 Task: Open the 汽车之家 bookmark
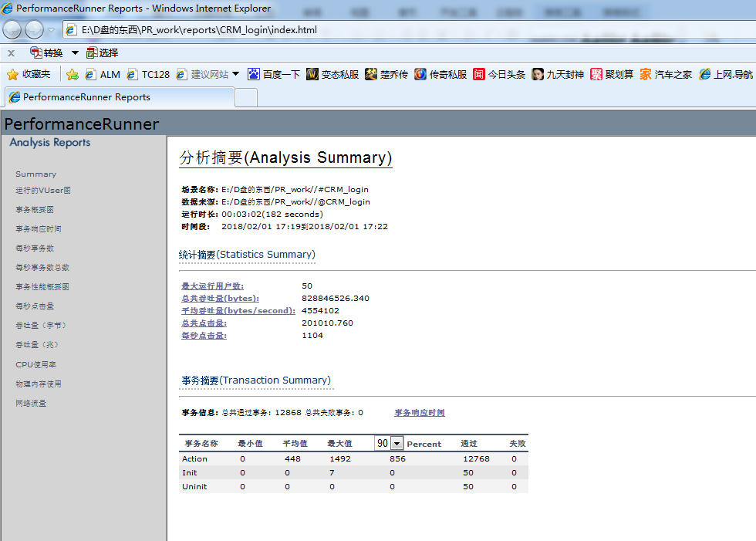646,75
